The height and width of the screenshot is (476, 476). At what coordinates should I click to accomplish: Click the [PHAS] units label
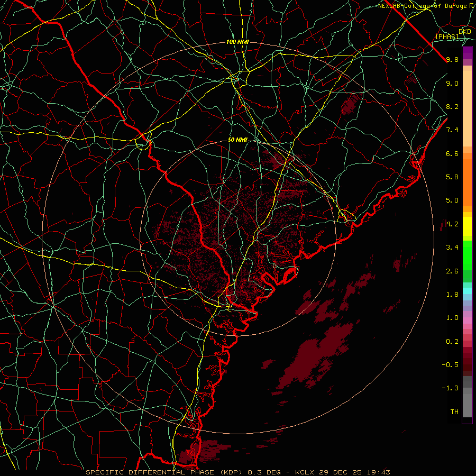[447, 37]
